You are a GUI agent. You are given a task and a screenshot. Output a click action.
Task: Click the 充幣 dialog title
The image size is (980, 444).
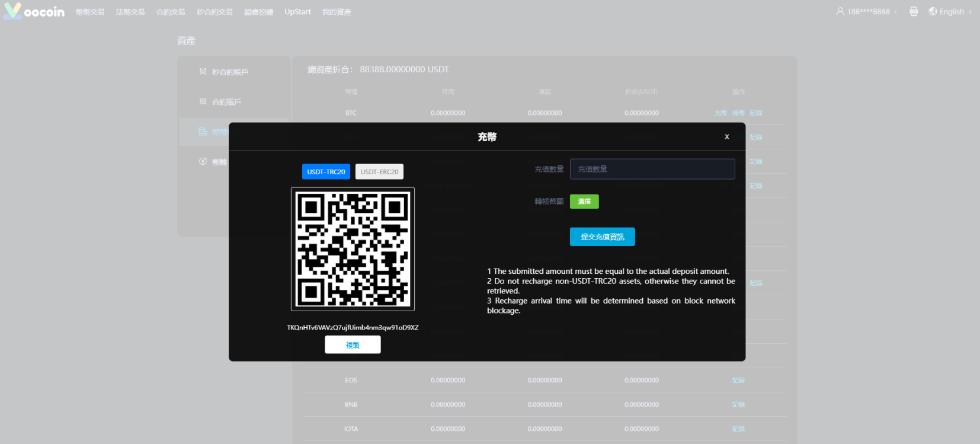pyautogui.click(x=487, y=137)
